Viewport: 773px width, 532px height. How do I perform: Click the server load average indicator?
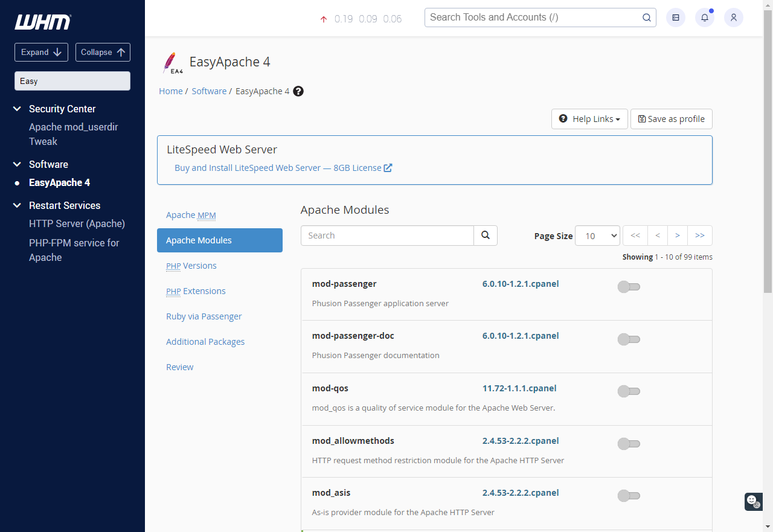tap(361, 19)
